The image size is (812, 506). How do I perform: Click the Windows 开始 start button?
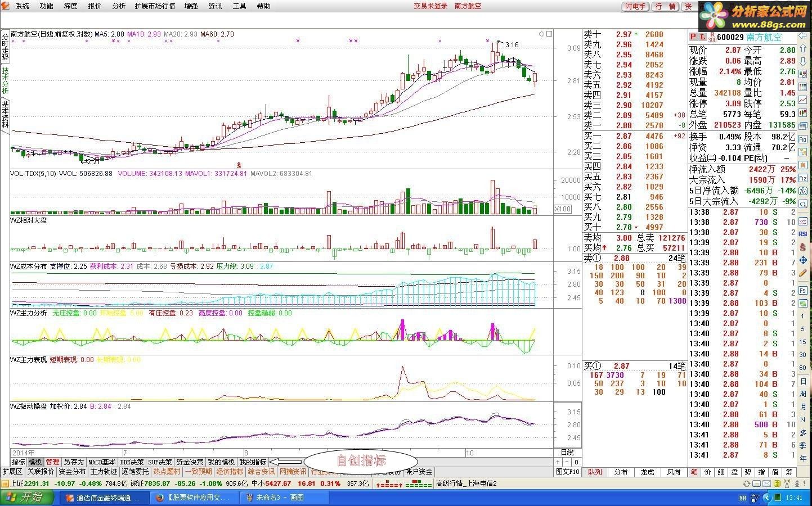28,498
